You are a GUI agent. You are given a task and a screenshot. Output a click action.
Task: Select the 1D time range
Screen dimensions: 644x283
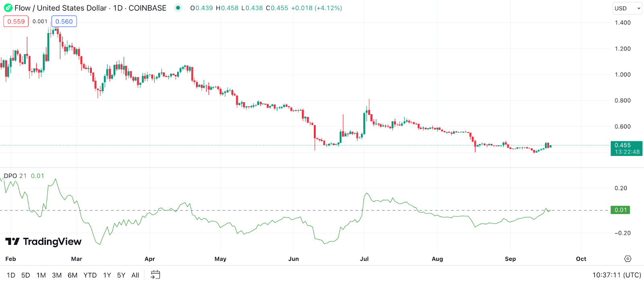(x=11, y=275)
